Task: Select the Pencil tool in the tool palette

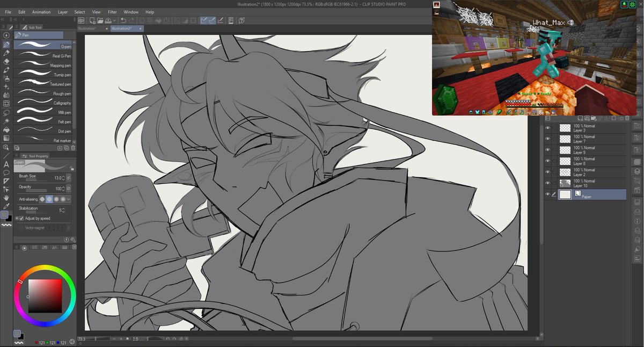Action: point(8,53)
